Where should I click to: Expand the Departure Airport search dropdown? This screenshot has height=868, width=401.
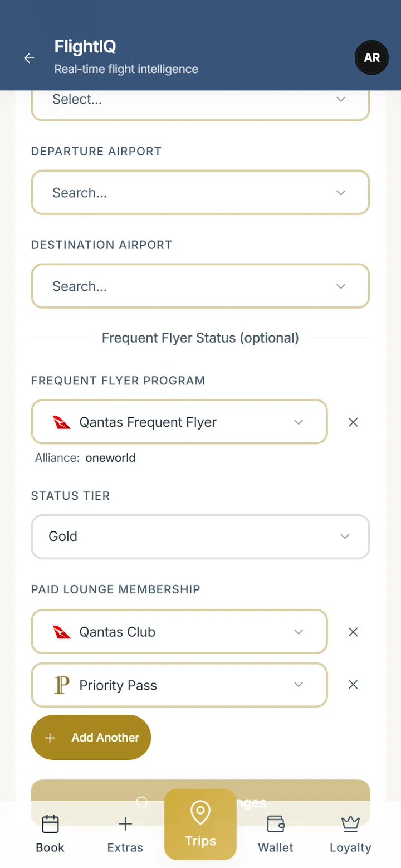click(200, 192)
